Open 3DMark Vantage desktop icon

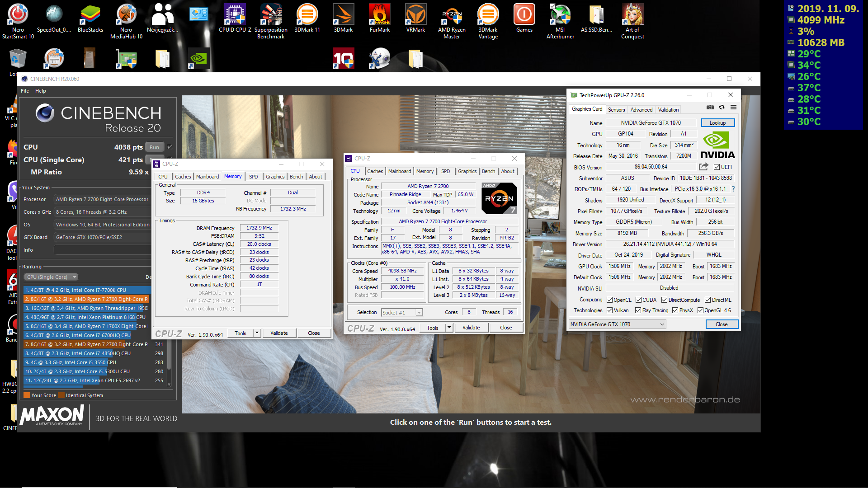click(x=488, y=21)
